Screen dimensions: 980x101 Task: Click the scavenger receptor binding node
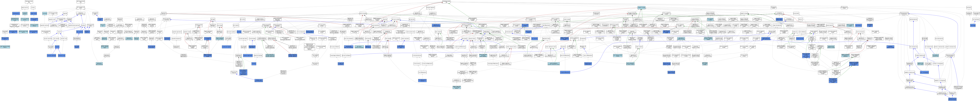point(34,26)
